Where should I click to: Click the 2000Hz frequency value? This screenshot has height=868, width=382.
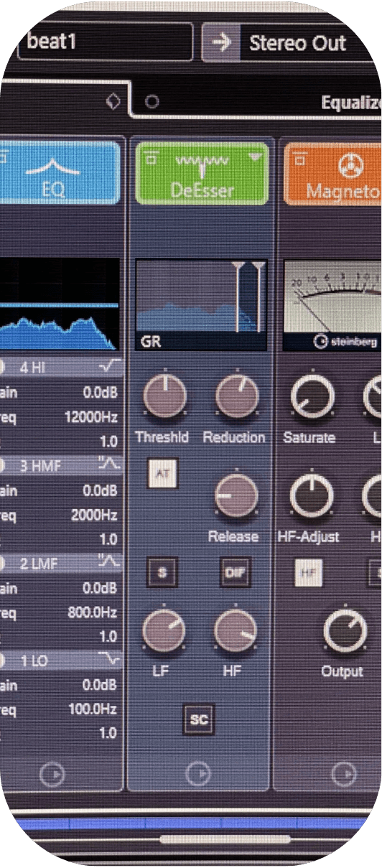(94, 515)
